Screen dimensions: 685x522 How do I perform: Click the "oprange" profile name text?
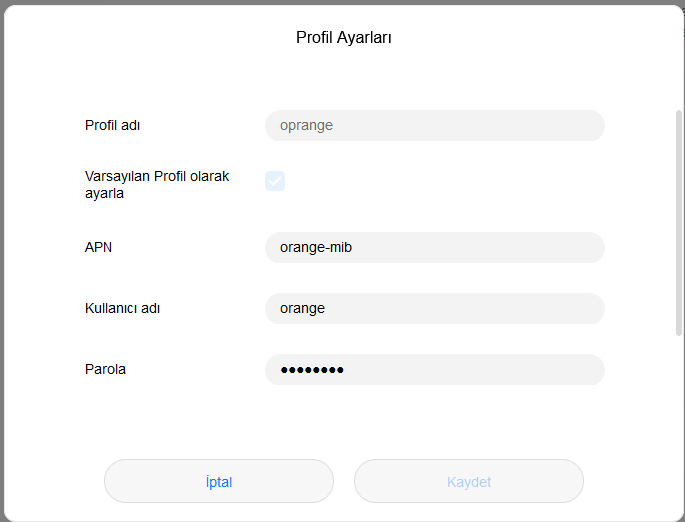306,126
